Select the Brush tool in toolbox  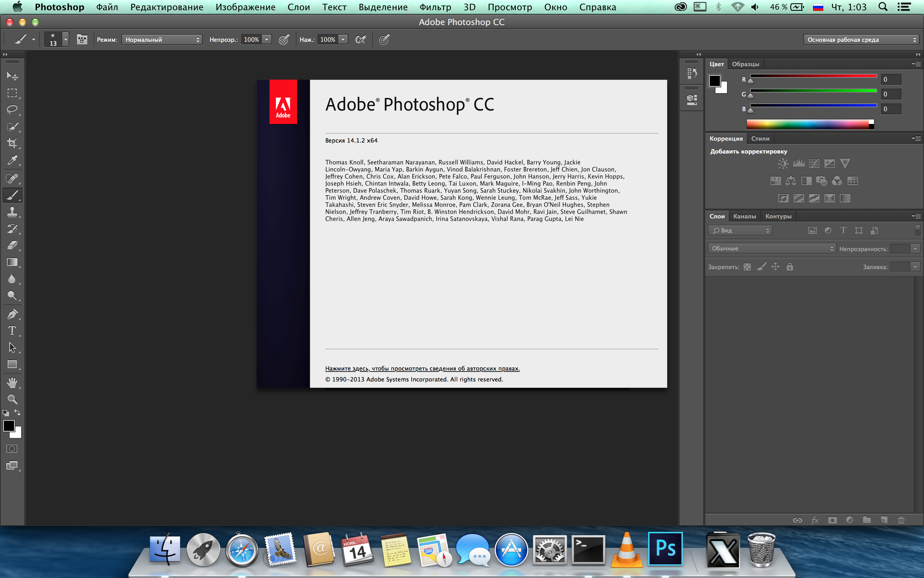[12, 195]
